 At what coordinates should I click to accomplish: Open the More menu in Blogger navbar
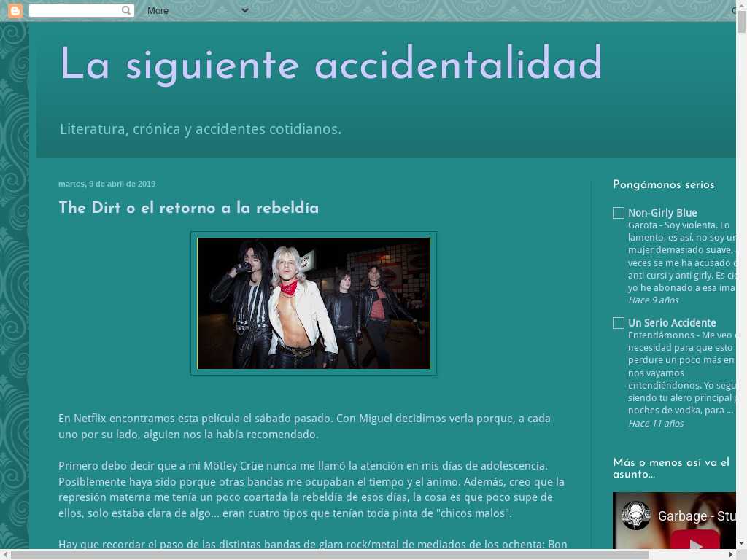click(x=158, y=11)
